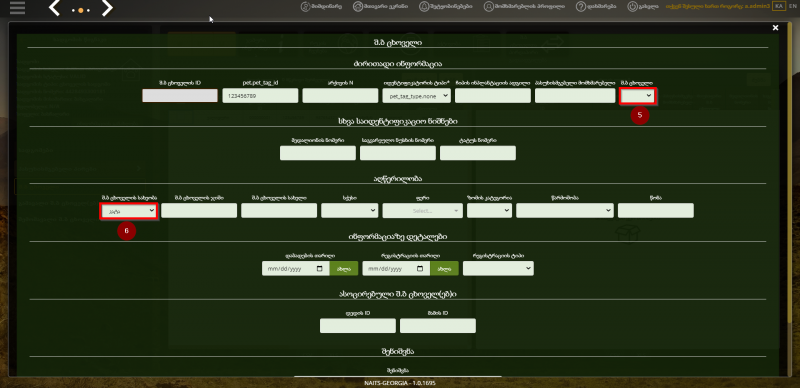Click the three-dot indicator between the arrows

pyautogui.click(x=81, y=10)
